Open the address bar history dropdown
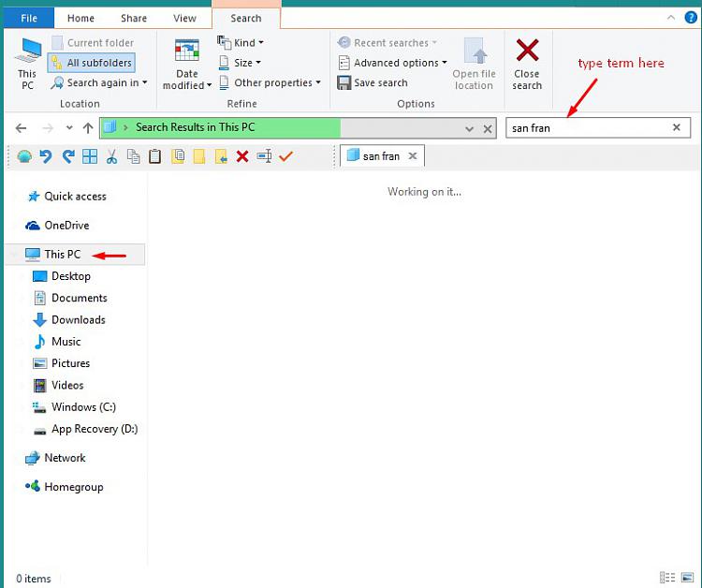This screenshot has width=702, height=588. (469, 129)
